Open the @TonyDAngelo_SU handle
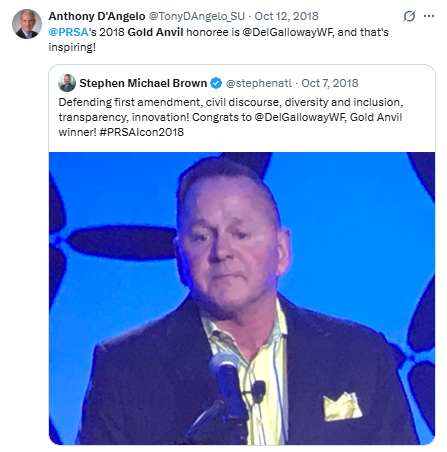Viewport: 447px width, 452px height. pos(197,16)
